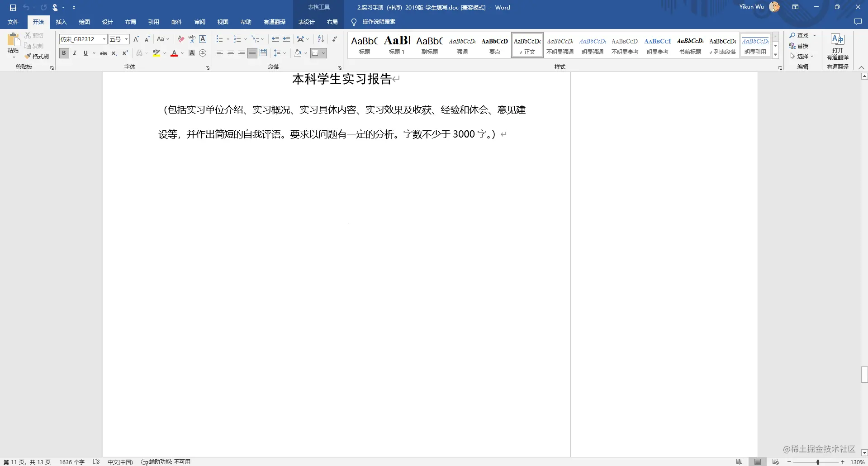Viewport: 868px width, 466px height.
Task: Apply the 标题 1 style
Action: point(397,45)
